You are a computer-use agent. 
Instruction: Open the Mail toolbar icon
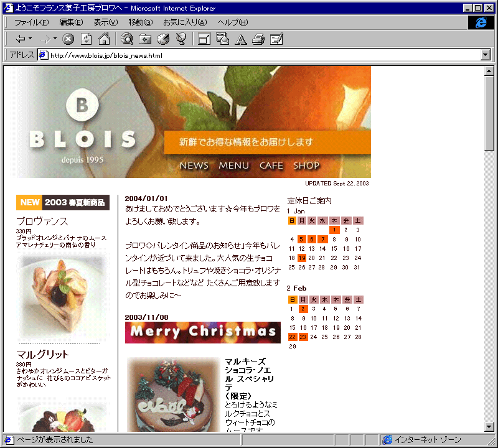222,39
